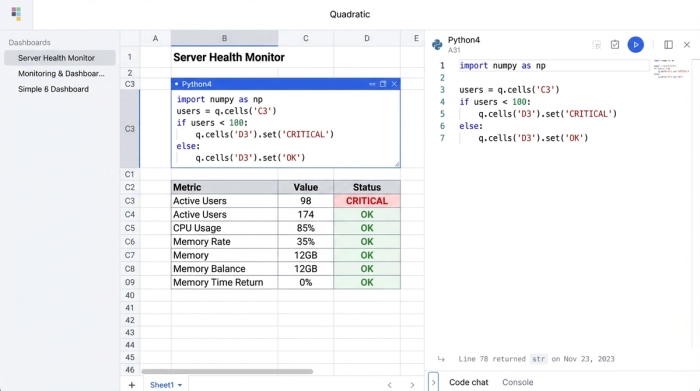The image size is (700, 391).
Task: Select the Memory Balance cell
Action: [x=224, y=269]
